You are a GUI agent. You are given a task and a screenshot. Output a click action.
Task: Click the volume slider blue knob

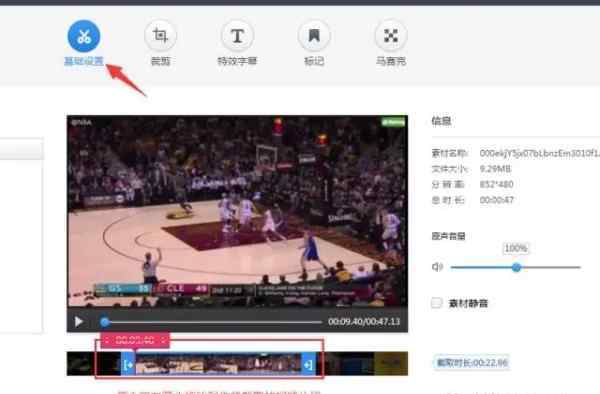pyautogui.click(x=516, y=267)
